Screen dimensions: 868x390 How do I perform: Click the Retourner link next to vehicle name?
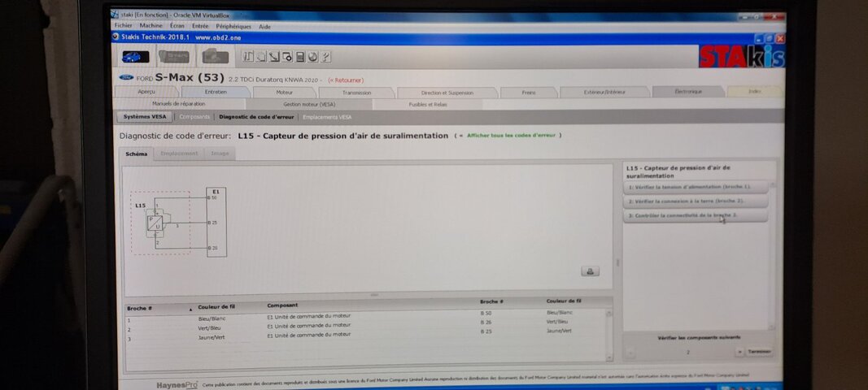pos(346,80)
